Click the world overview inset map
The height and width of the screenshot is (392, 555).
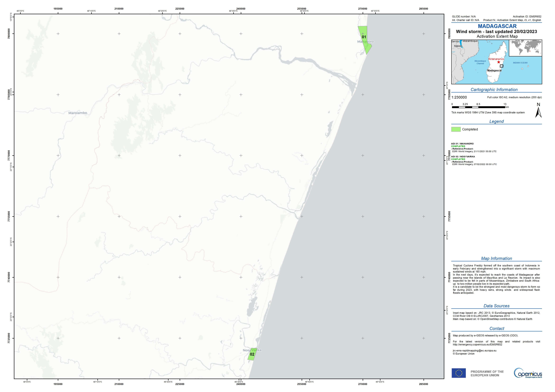pos(525,48)
